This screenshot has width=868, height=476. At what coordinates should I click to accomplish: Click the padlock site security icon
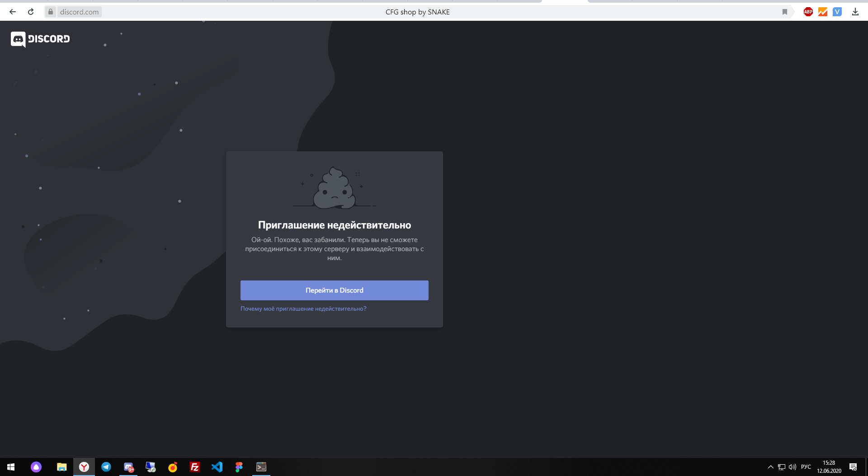[51, 12]
